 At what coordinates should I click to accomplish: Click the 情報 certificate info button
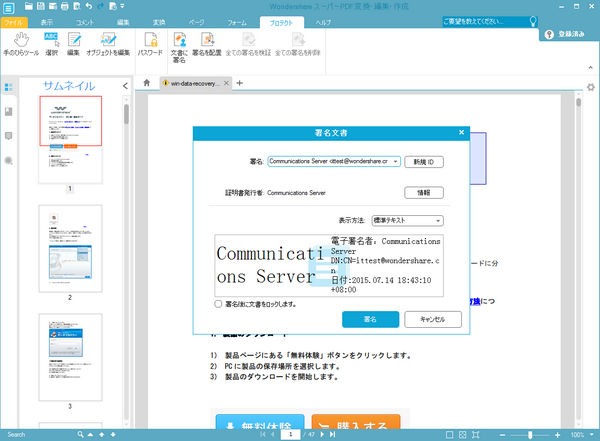click(424, 193)
